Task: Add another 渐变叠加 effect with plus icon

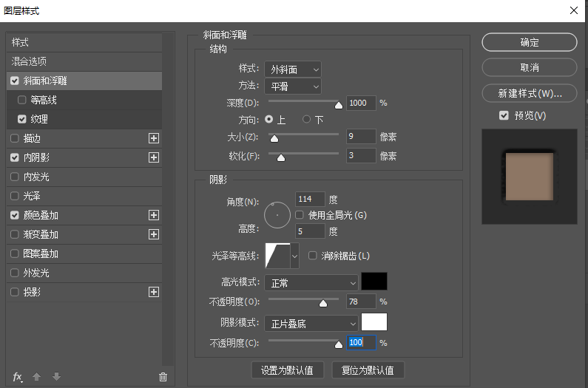Action: coord(154,234)
